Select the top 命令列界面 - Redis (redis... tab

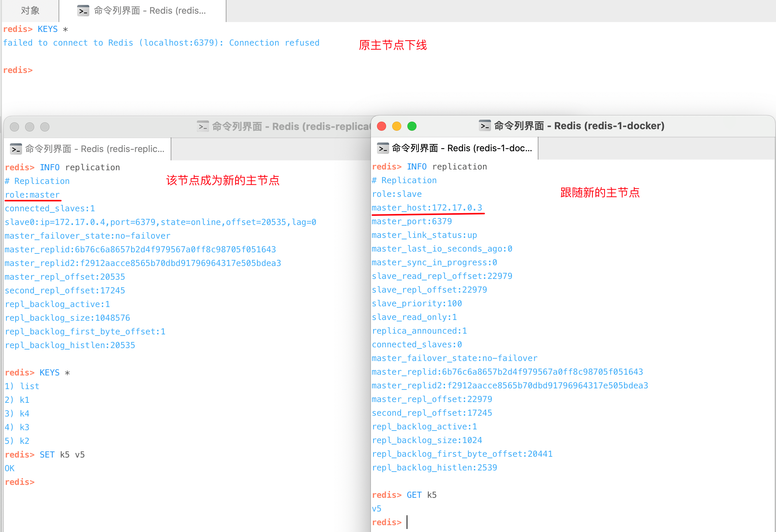click(143, 11)
